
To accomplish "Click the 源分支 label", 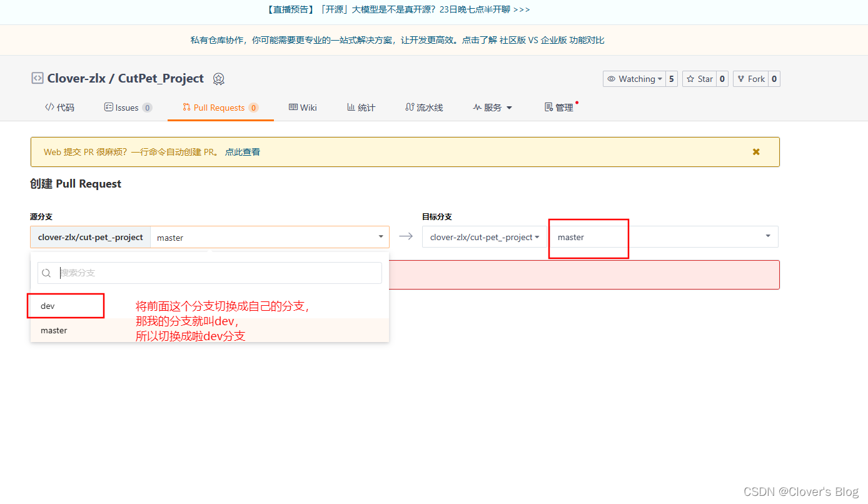I will 41,216.
